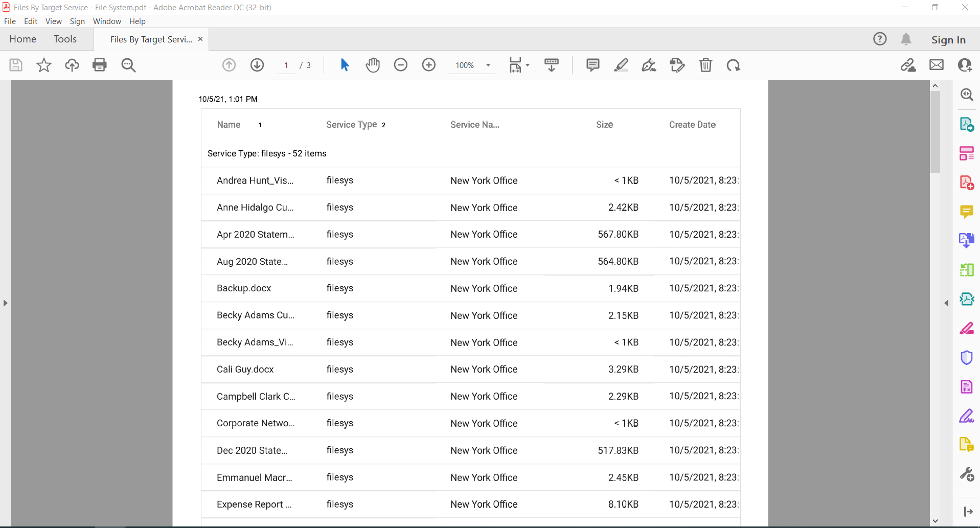Expand the left navigation pane
Viewport: 980px width, 528px height.
point(5,303)
